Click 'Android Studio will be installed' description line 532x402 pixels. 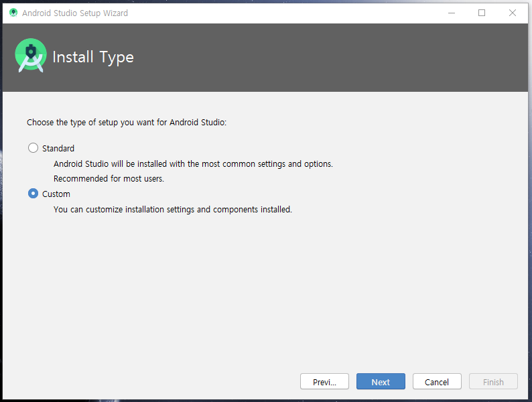point(193,164)
